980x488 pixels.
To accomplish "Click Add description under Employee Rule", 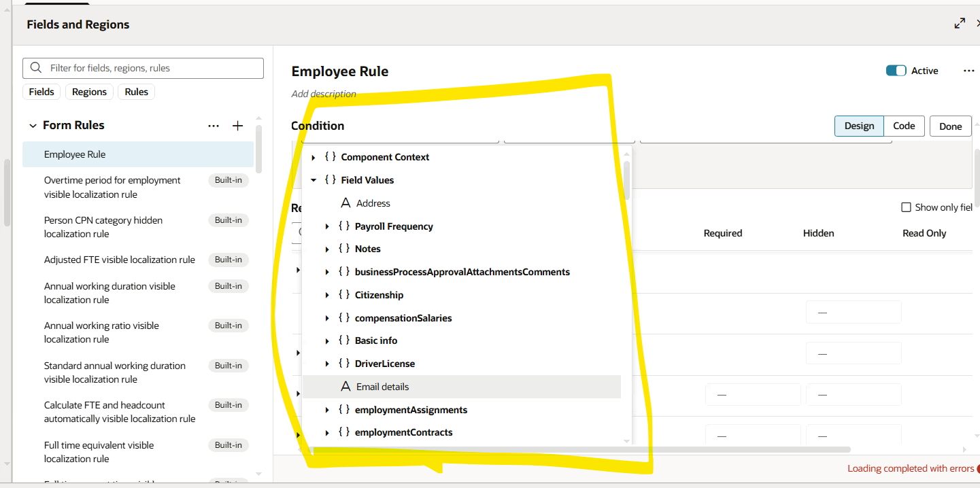I will (x=324, y=94).
